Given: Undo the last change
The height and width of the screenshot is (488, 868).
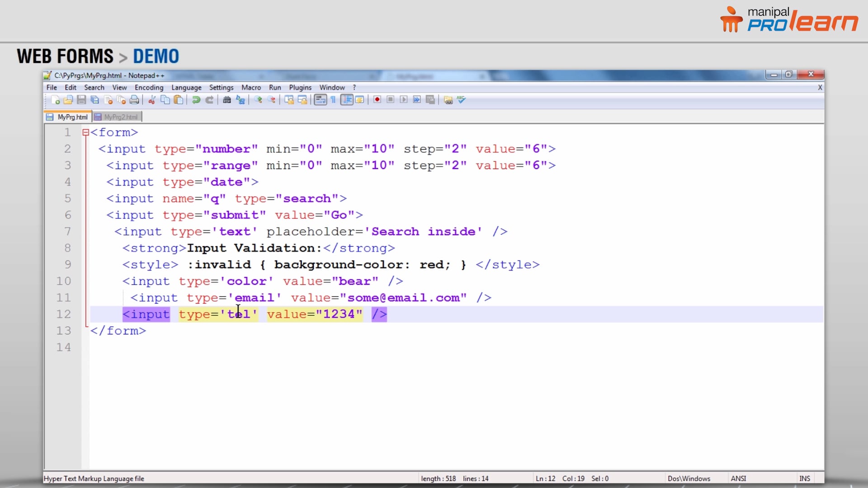Looking at the screenshot, I should 196,100.
